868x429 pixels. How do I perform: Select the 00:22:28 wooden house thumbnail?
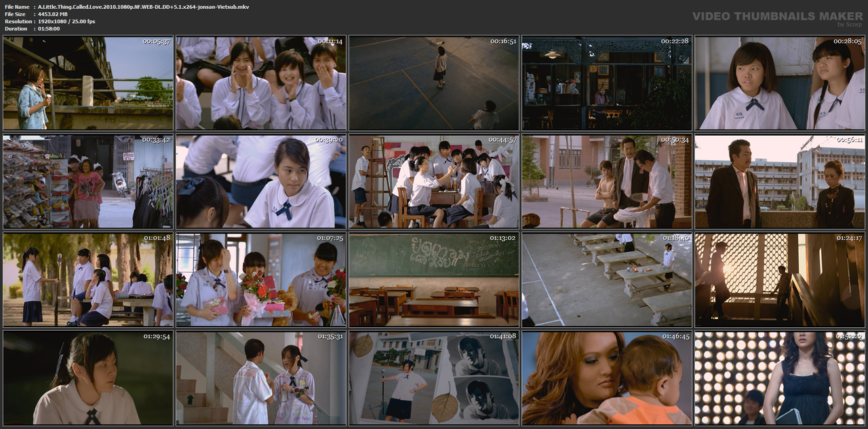(x=607, y=83)
